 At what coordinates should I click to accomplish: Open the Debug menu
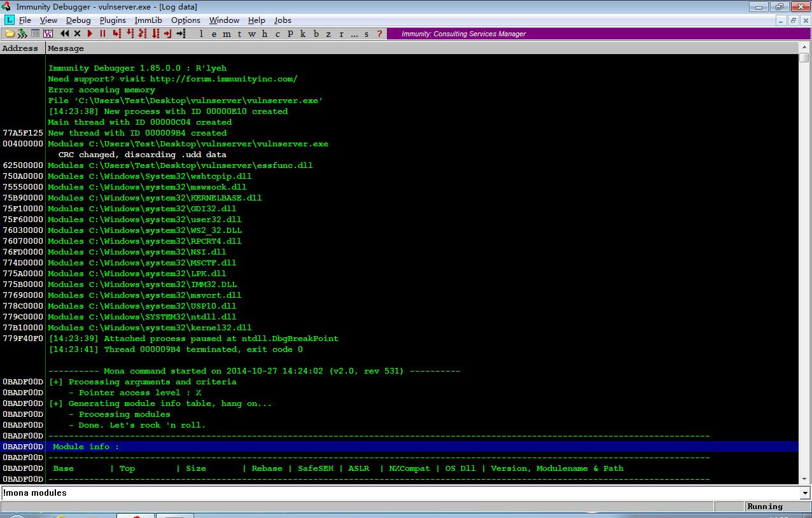pyautogui.click(x=78, y=20)
